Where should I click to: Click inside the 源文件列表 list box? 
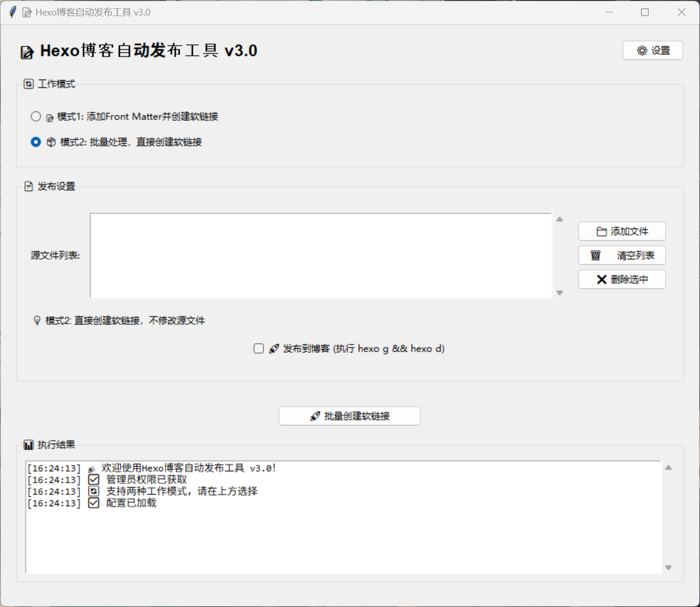(x=321, y=255)
